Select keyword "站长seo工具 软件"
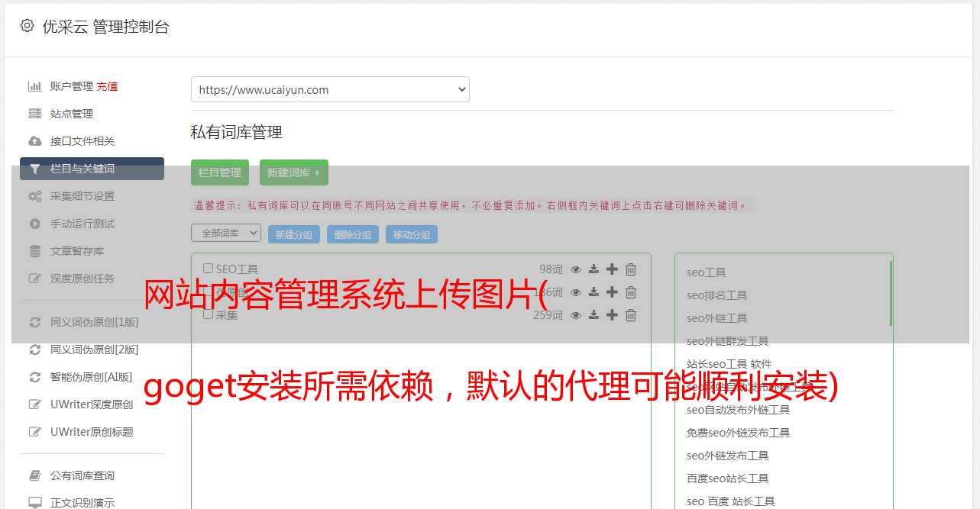Image resolution: width=980 pixels, height=509 pixels. pos(729,364)
